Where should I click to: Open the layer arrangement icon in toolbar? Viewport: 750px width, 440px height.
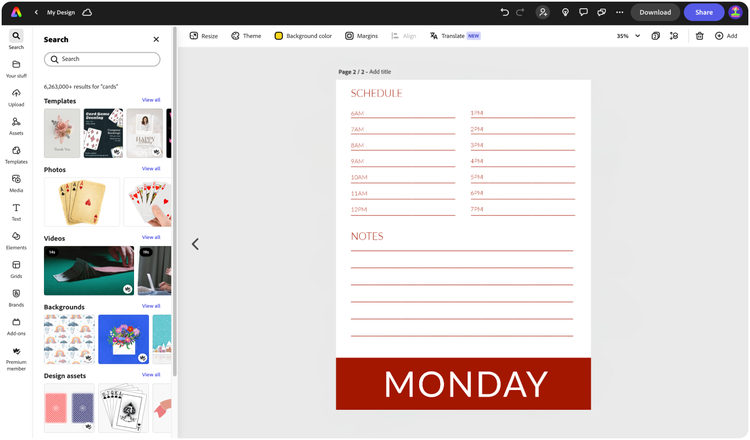point(674,36)
